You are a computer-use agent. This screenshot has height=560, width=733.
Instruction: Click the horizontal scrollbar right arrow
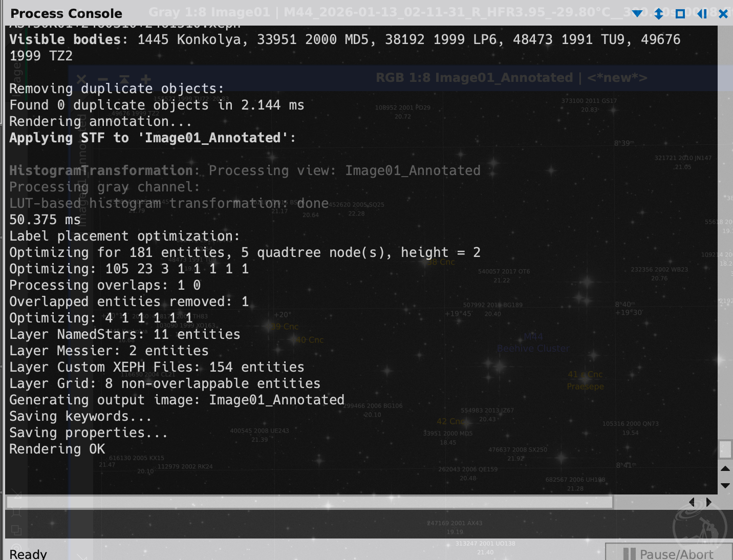pyautogui.click(x=709, y=502)
